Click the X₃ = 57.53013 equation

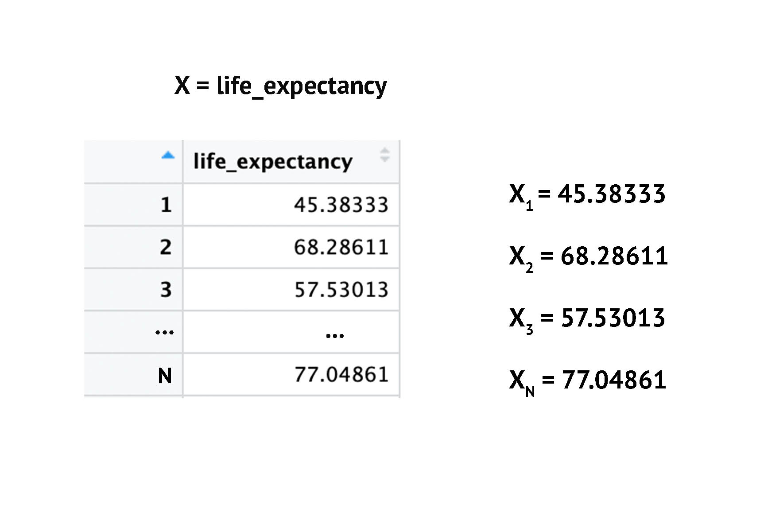pyautogui.click(x=587, y=319)
